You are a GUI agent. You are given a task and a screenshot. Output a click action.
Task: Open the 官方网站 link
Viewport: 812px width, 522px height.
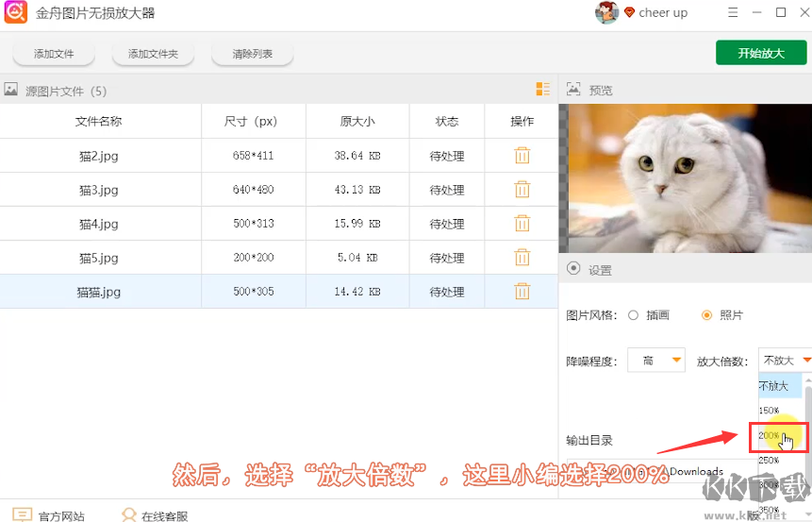point(61,515)
